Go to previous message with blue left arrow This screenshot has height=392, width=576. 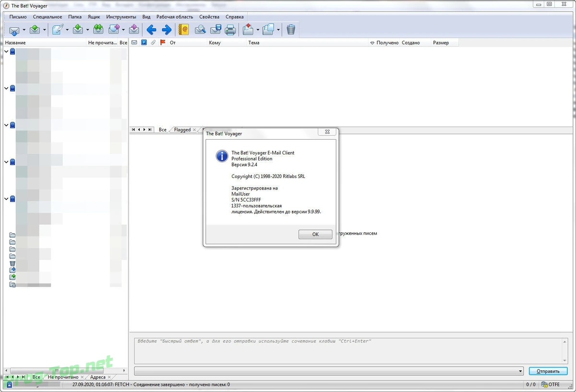tap(151, 30)
